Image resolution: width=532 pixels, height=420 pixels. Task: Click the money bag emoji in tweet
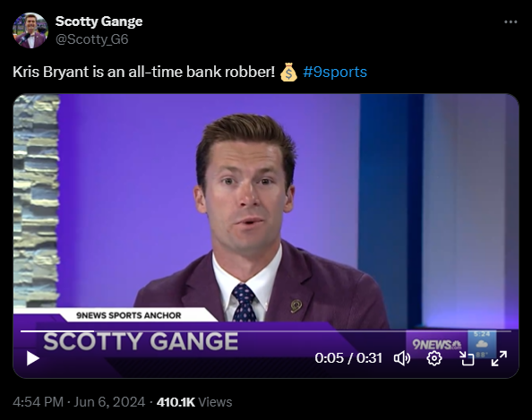288,72
